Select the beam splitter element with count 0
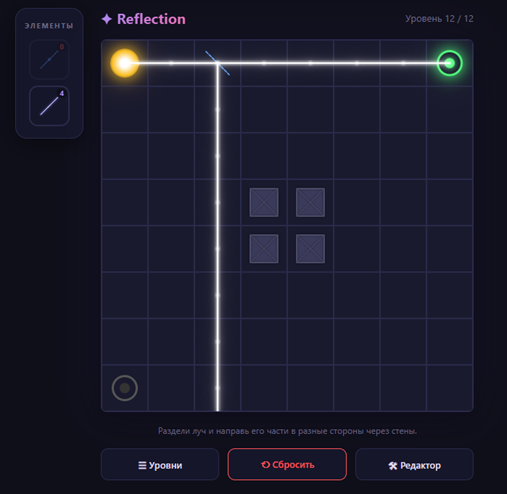 pos(49,59)
